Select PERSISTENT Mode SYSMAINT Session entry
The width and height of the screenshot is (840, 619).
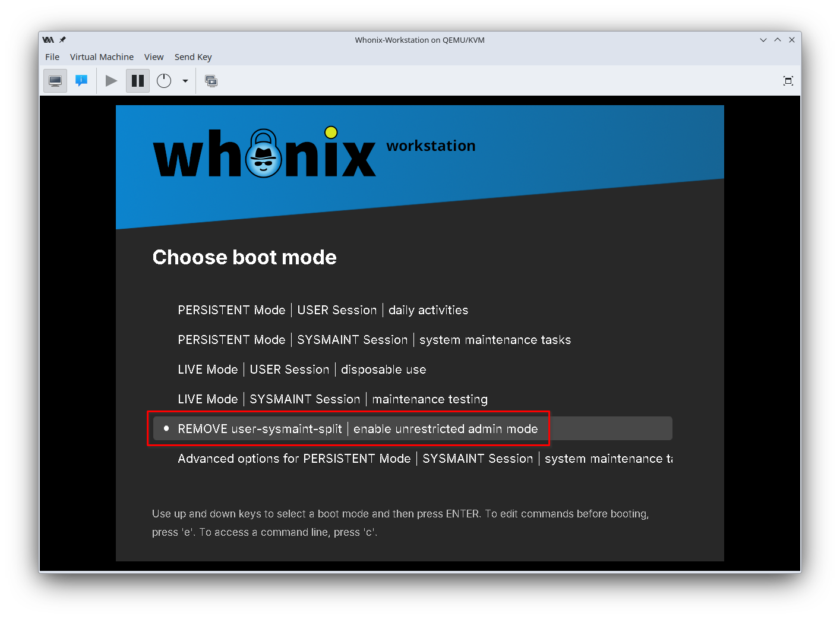pyautogui.click(x=374, y=340)
